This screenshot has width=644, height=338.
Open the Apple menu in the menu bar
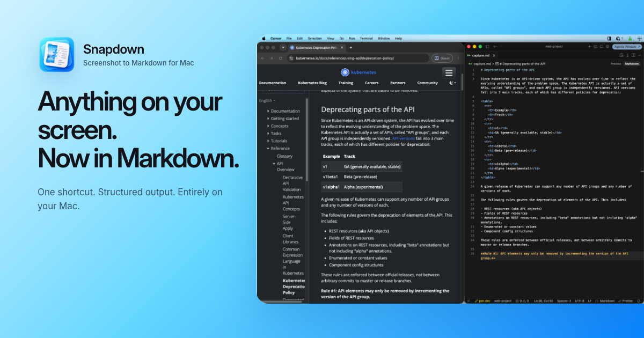264,39
